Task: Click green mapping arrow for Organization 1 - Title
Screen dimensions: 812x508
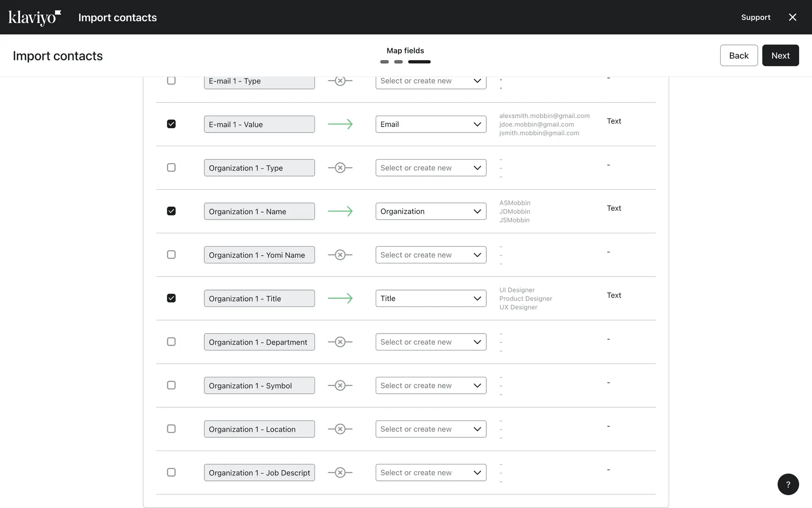Action: pos(340,298)
